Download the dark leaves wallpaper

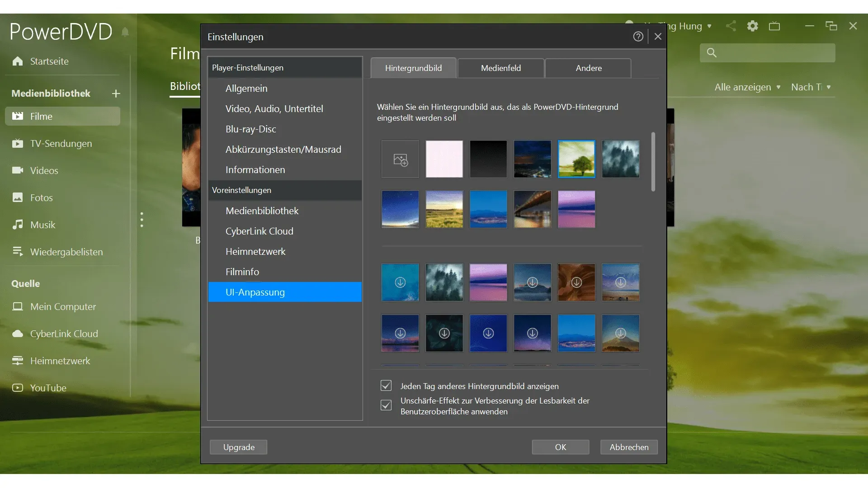[444, 333]
